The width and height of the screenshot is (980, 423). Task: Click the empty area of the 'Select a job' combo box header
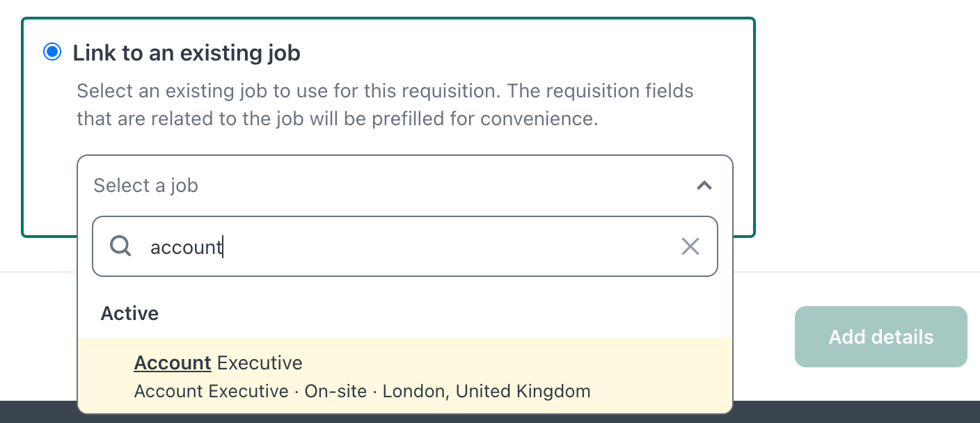pyautogui.click(x=445, y=186)
